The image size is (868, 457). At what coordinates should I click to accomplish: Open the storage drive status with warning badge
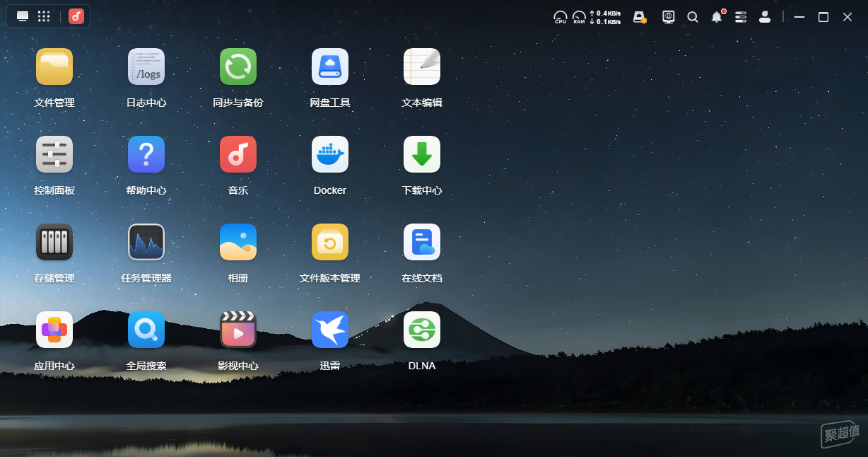(x=640, y=17)
